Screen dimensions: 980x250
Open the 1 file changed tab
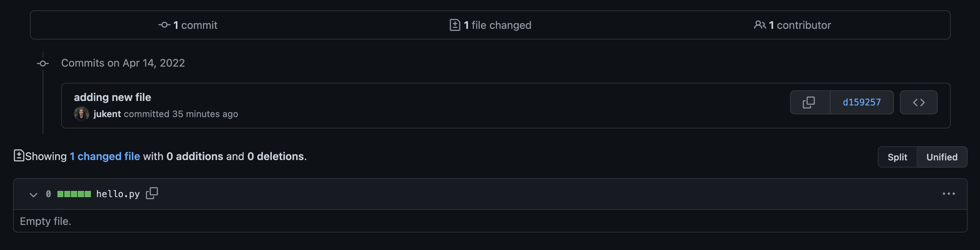(497, 25)
